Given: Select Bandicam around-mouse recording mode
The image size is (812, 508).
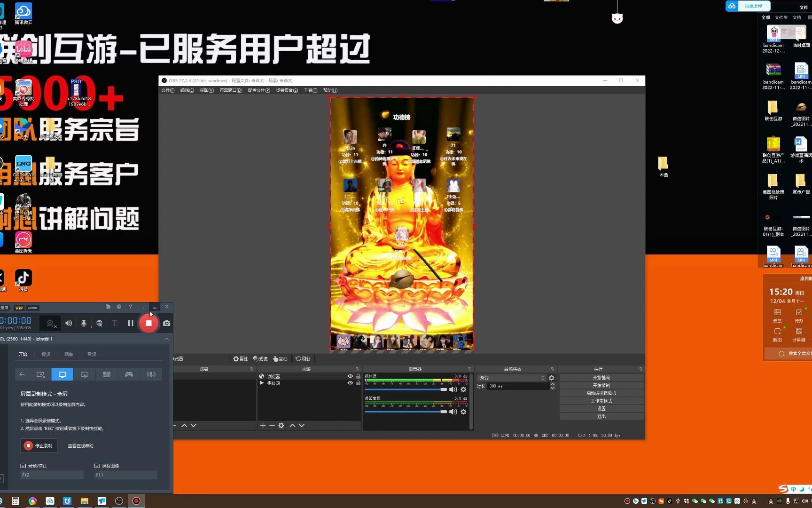Looking at the screenshot, I should 85,374.
